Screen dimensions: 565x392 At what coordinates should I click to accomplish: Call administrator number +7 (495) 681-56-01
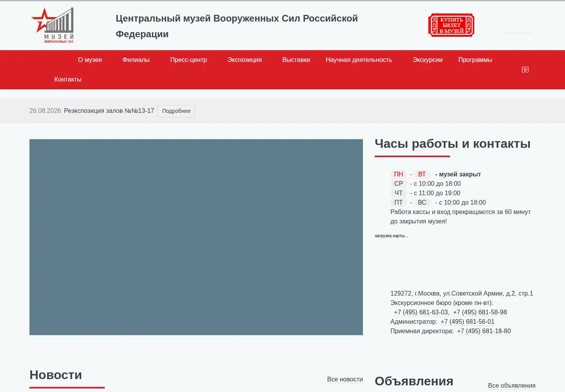pyautogui.click(x=467, y=322)
